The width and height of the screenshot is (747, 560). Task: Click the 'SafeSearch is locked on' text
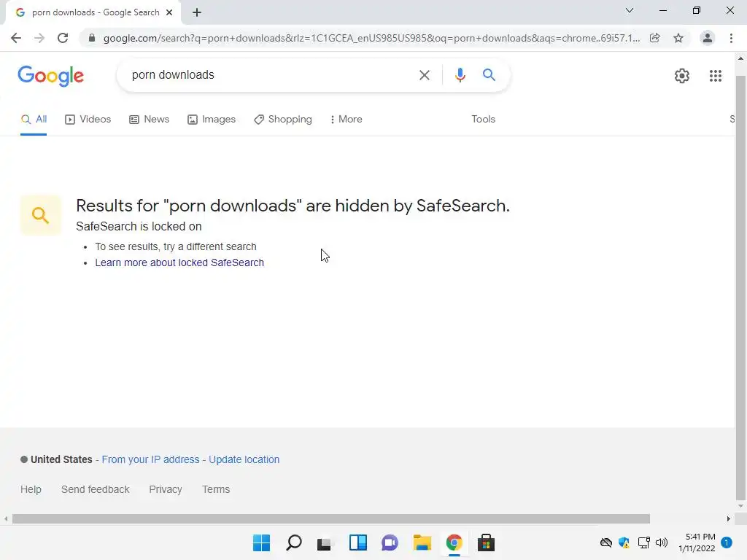pyautogui.click(x=139, y=226)
